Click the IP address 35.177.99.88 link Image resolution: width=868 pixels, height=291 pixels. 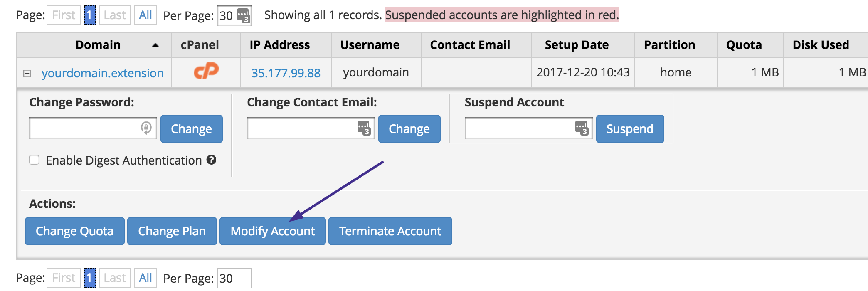tap(285, 72)
